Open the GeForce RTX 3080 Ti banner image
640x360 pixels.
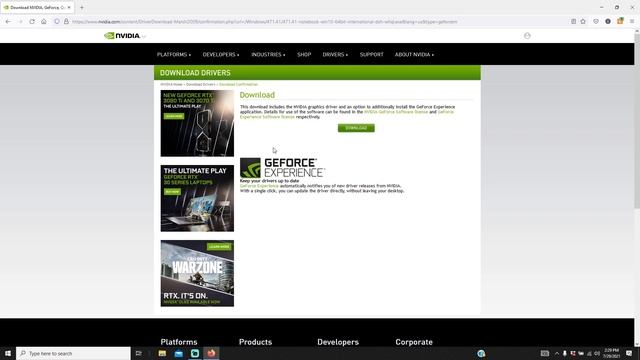(197, 123)
